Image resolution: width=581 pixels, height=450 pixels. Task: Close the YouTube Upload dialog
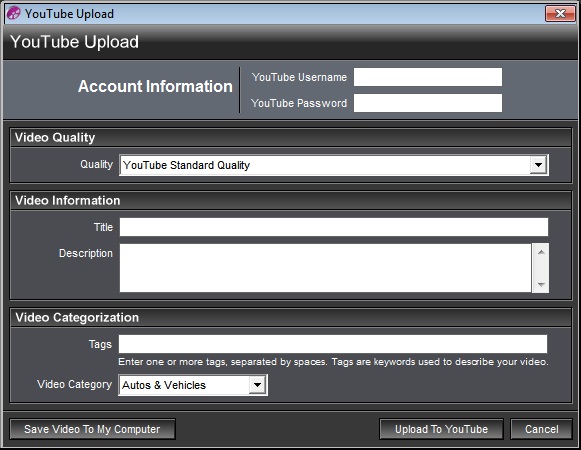(x=560, y=14)
